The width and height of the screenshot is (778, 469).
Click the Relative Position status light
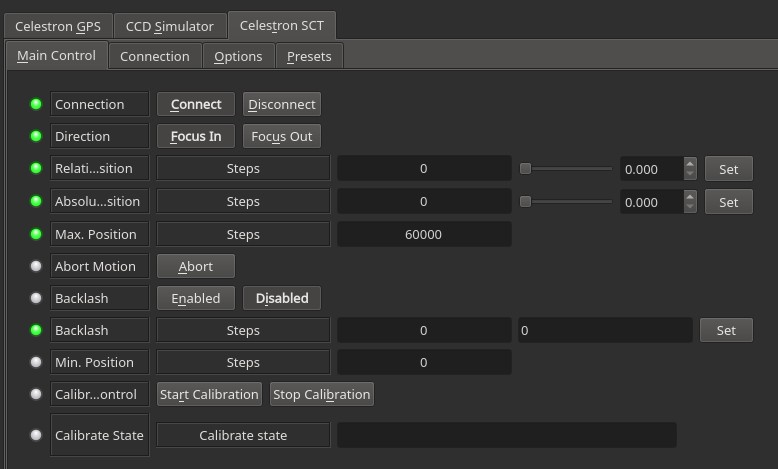tap(36, 168)
